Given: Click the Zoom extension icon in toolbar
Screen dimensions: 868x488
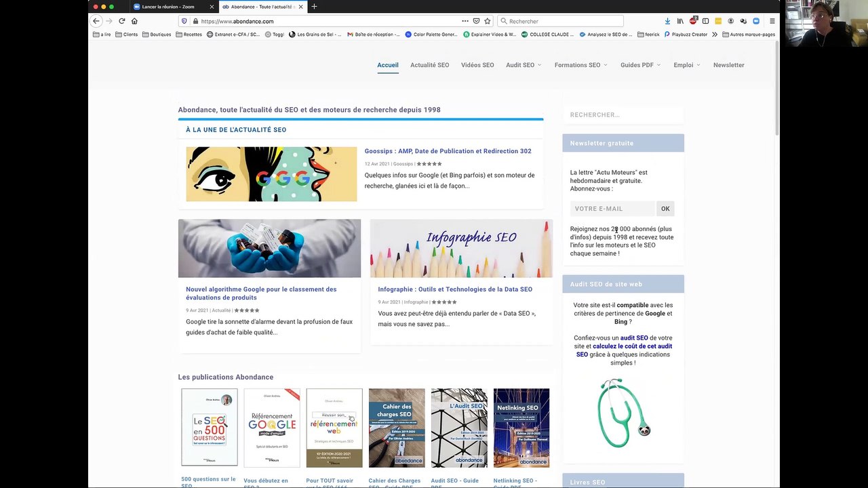Looking at the screenshot, I should [x=756, y=21].
